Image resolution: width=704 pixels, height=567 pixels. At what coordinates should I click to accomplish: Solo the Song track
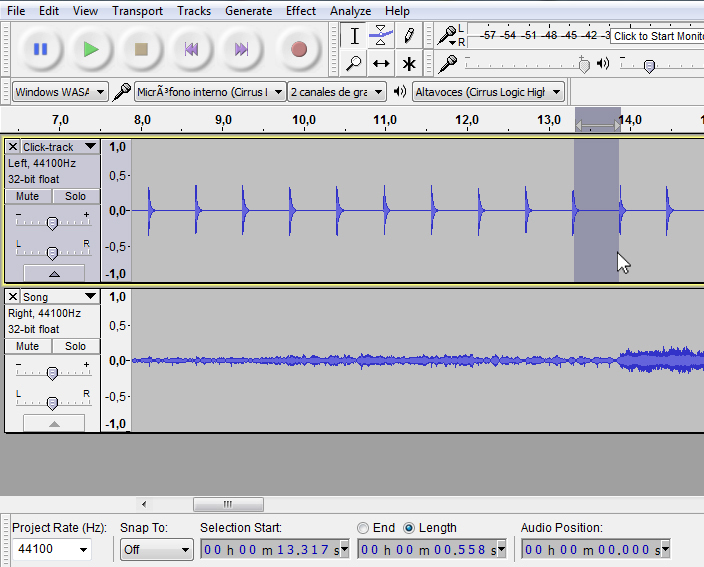point(75,346)
